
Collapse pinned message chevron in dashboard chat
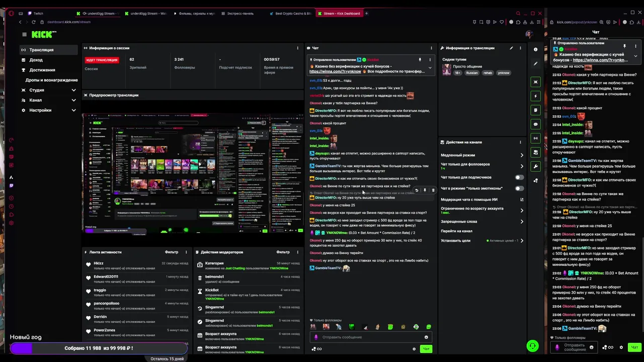tap(430, 67)
